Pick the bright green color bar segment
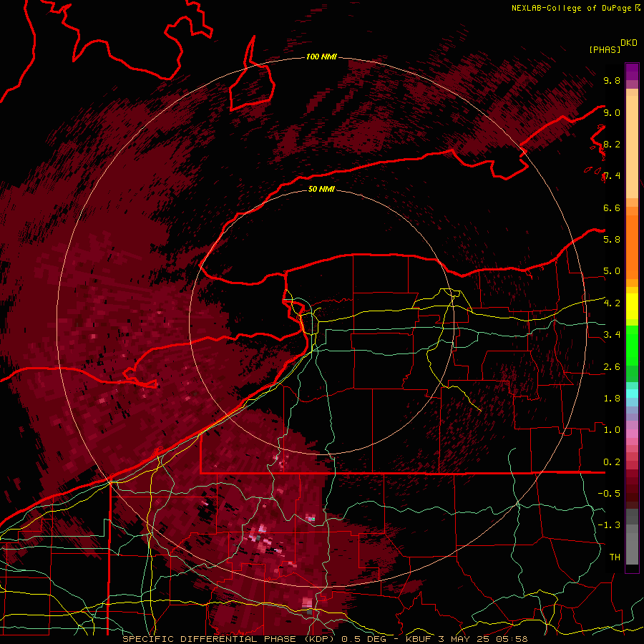This screenshot has width=644, height=644. [x=632, y=346]
